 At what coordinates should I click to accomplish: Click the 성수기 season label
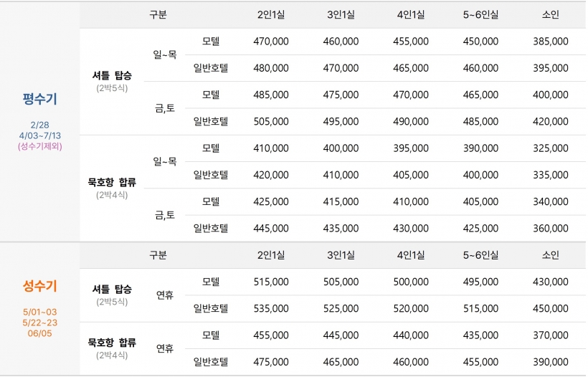point(39,286)
